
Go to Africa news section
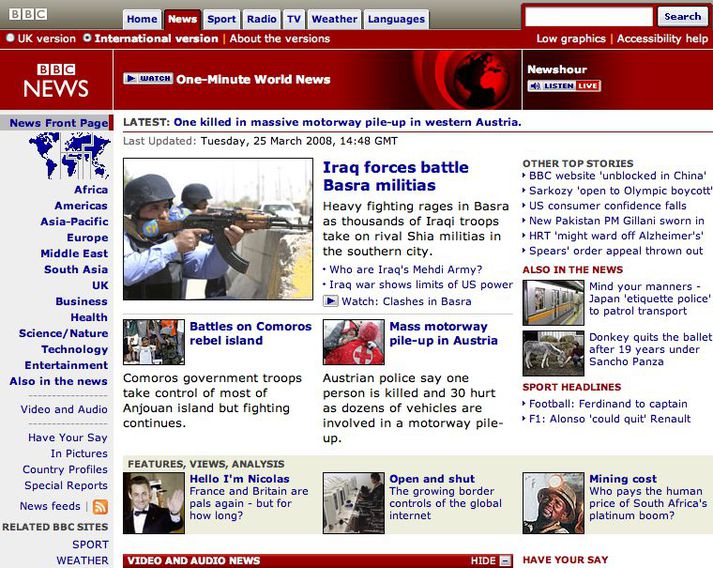[91, 190]
